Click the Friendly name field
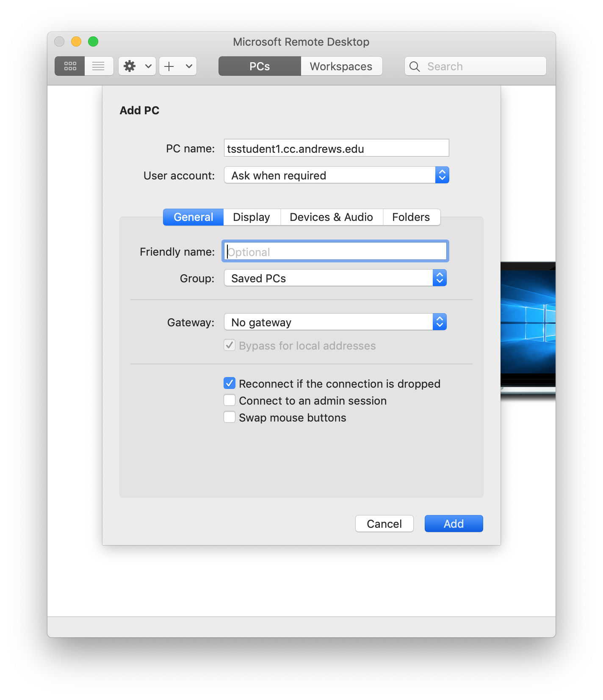603x700 pixels. point(335,251)
